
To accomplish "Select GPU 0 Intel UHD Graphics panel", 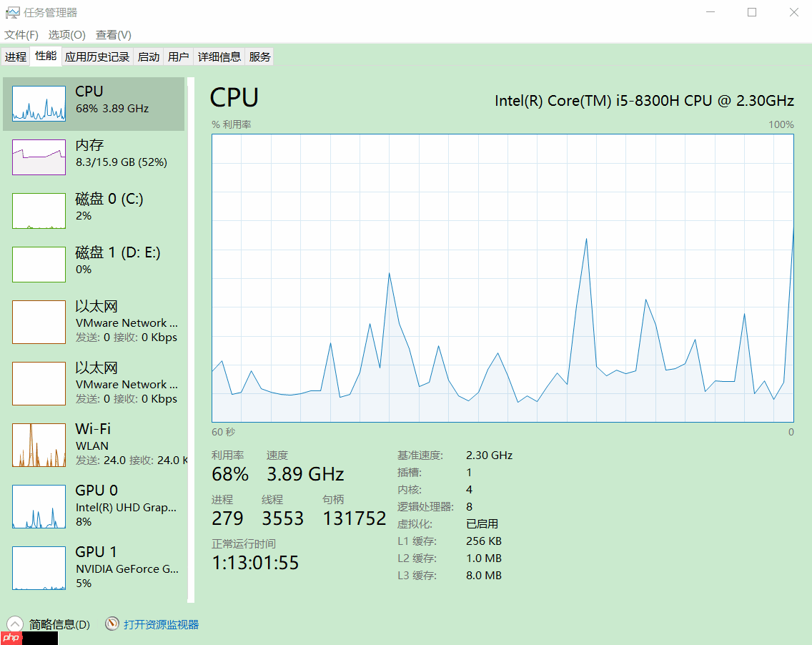I will pyautogui.click(x=93, y=506).
